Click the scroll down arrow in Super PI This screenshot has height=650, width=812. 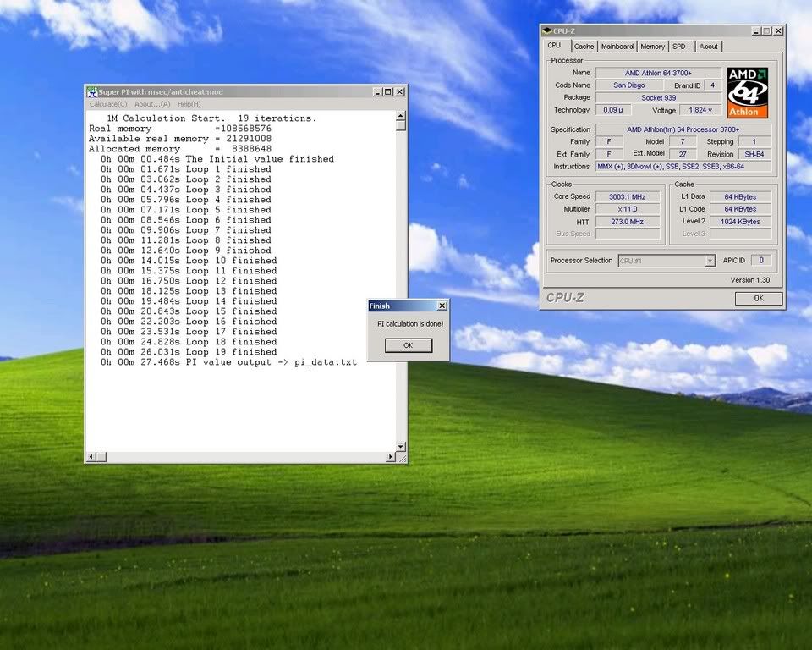tap(401, 447)
